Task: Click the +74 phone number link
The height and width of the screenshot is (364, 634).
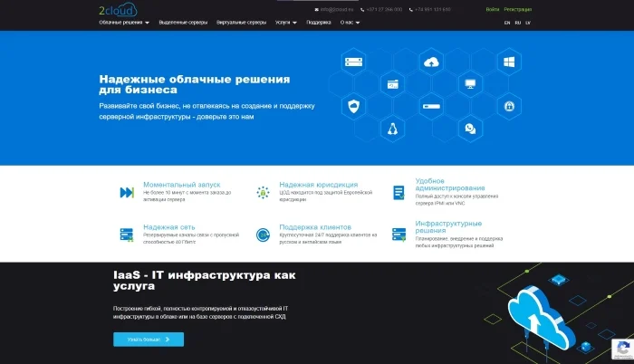Action: click(430, 9)
